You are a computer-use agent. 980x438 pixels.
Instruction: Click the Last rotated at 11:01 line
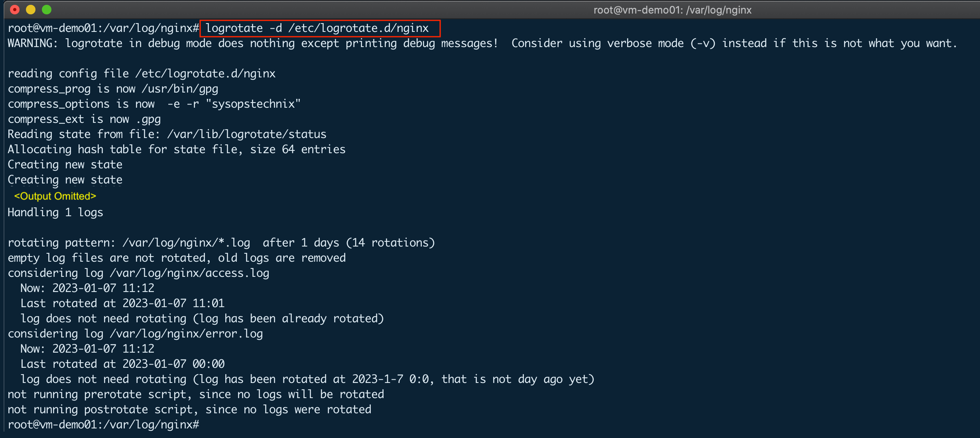point(122,304)
